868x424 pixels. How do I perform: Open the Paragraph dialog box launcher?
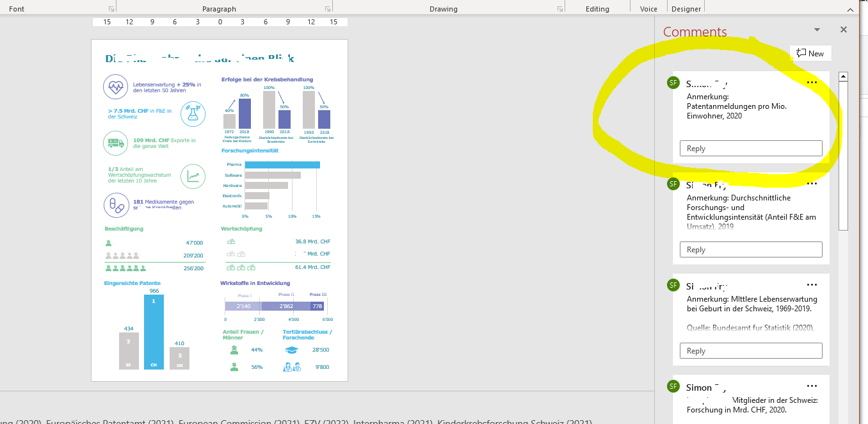coord(327,7)
